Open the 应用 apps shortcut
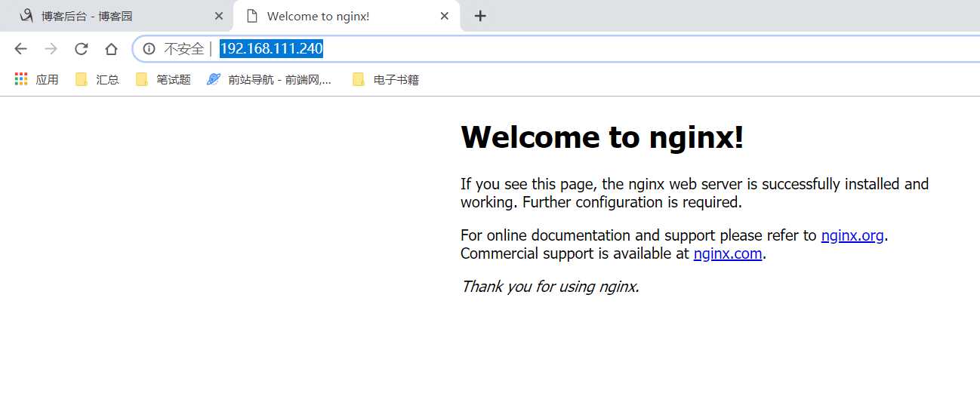Viewport: 980px width, 393px height. click(x=36, y=79)
